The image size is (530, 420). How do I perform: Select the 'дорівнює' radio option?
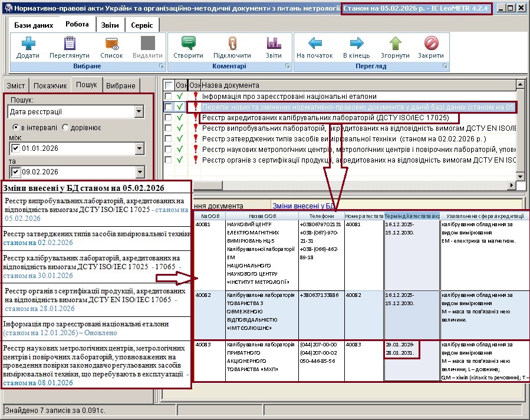tap(65, 127)
